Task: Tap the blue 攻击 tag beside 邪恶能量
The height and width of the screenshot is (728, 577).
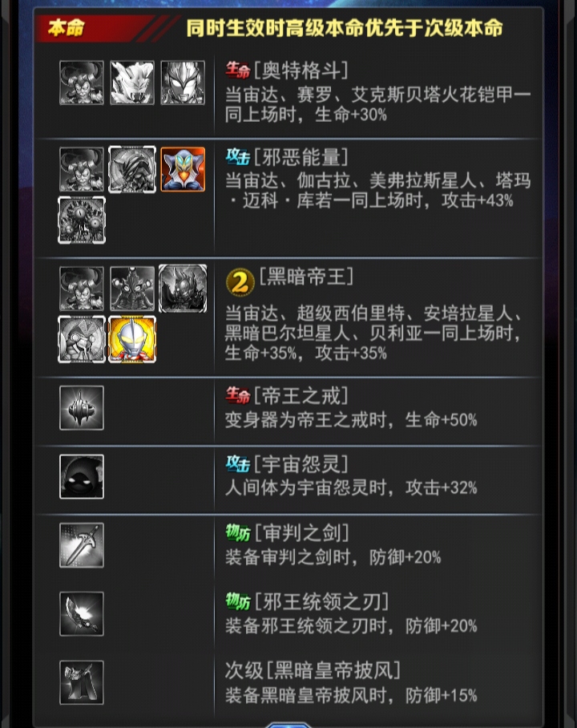Action: tap(238, 157)
